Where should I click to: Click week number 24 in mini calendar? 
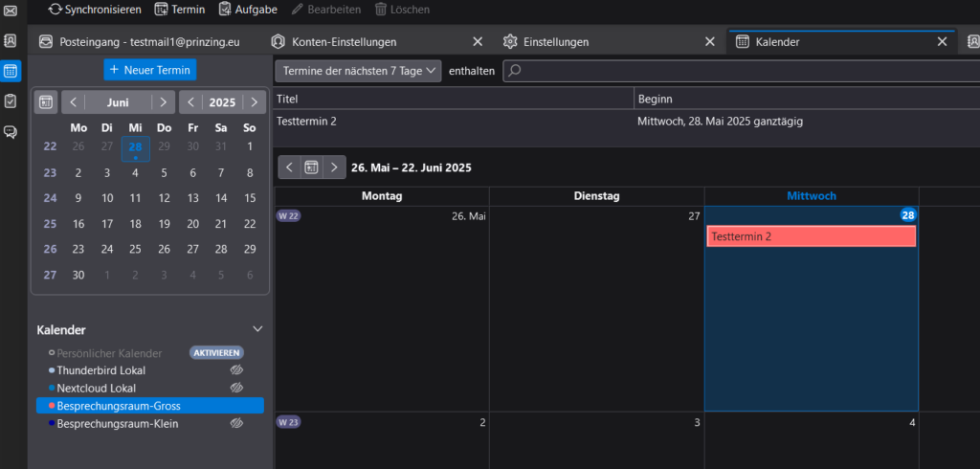click(50, 198)
